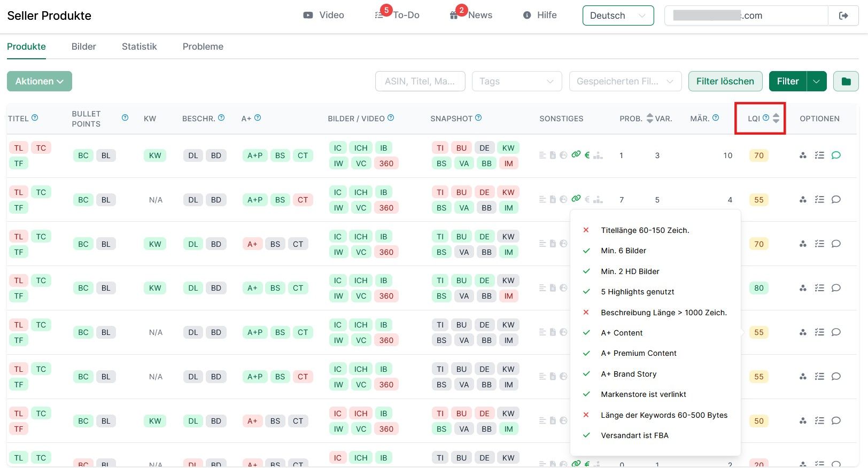Click 'Min. 2 HD Bilder' tooltip entry
This screenshot has width=868, height=468.
click(x=630, y=271)
